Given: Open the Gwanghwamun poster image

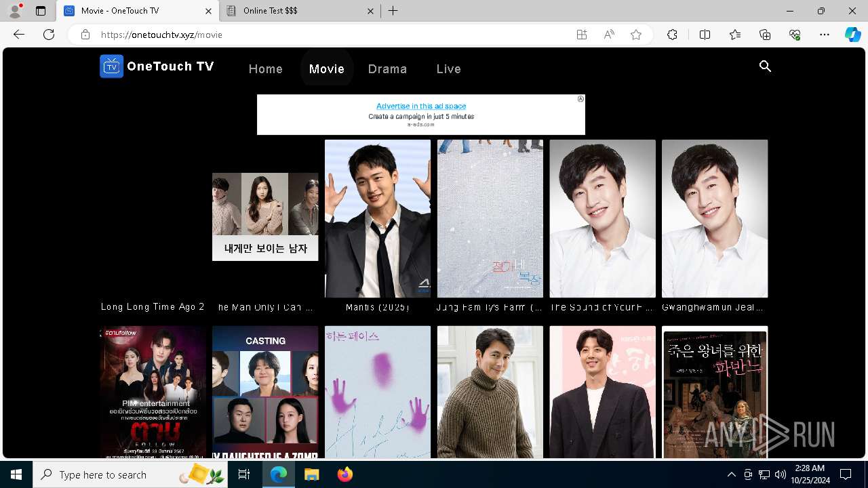Looking at the screenshot, I should [x=715, y=218].
